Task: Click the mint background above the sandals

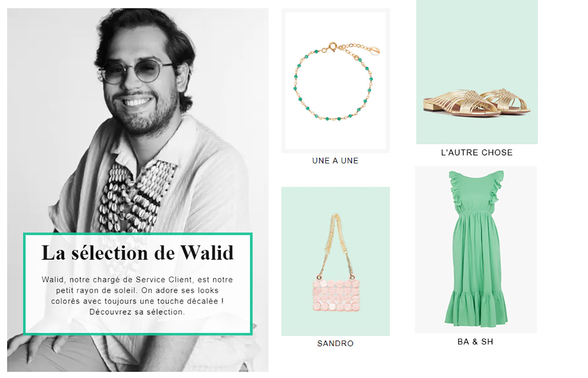Action: pyautogui.click(x=477, y=42)
